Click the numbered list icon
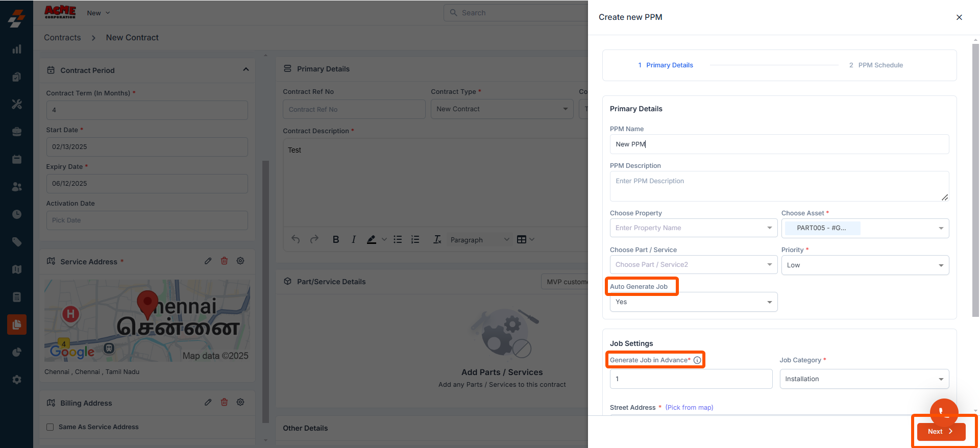This screenshot has height=448, width=980. (x=415, y=239)
